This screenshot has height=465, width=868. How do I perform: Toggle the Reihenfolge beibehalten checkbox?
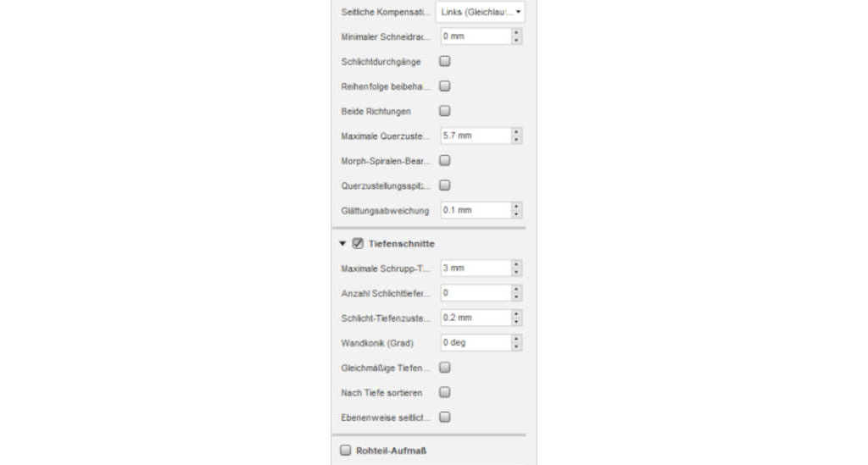pos(445,86)
